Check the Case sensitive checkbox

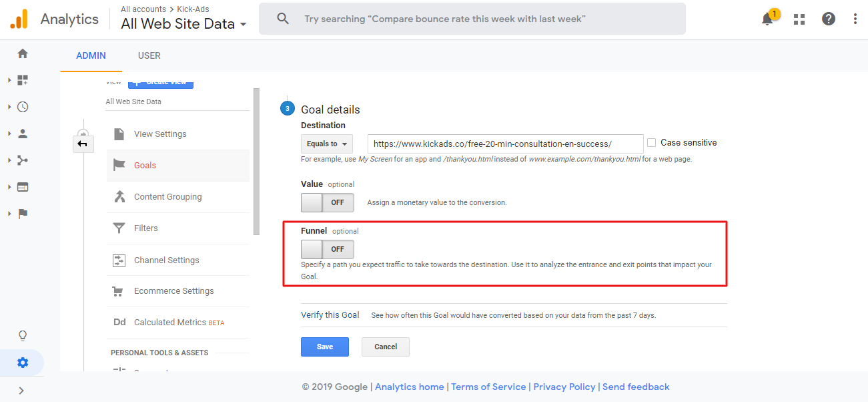tap(652, 143)
